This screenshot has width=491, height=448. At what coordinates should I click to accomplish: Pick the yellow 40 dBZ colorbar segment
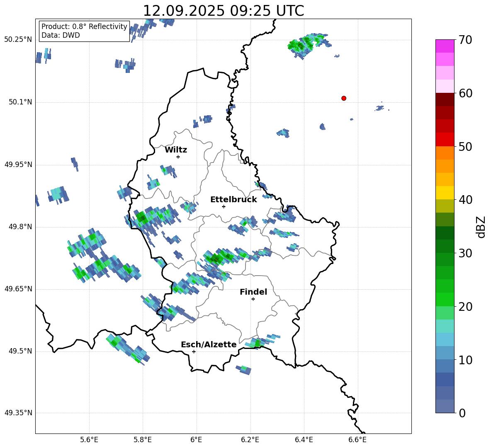coord(445,193)
